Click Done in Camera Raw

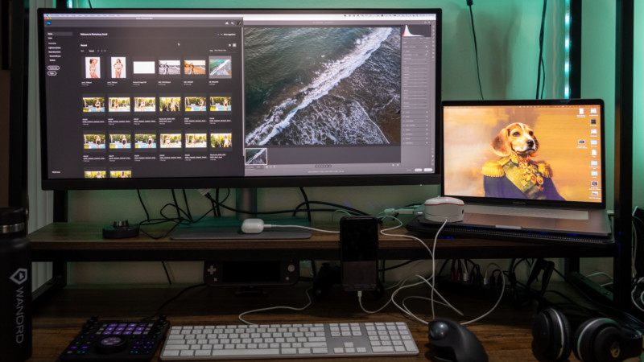(x=418, y=170)
